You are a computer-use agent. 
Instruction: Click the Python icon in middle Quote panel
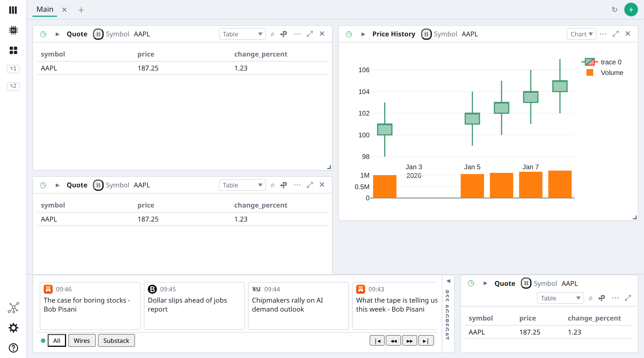tap(284, 185)
